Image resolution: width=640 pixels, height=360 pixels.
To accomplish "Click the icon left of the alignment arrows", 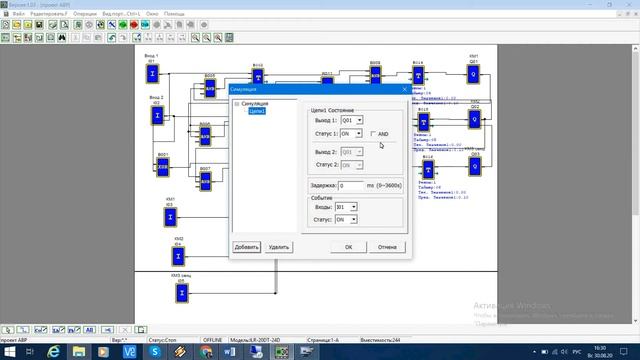I will [137, 38].
